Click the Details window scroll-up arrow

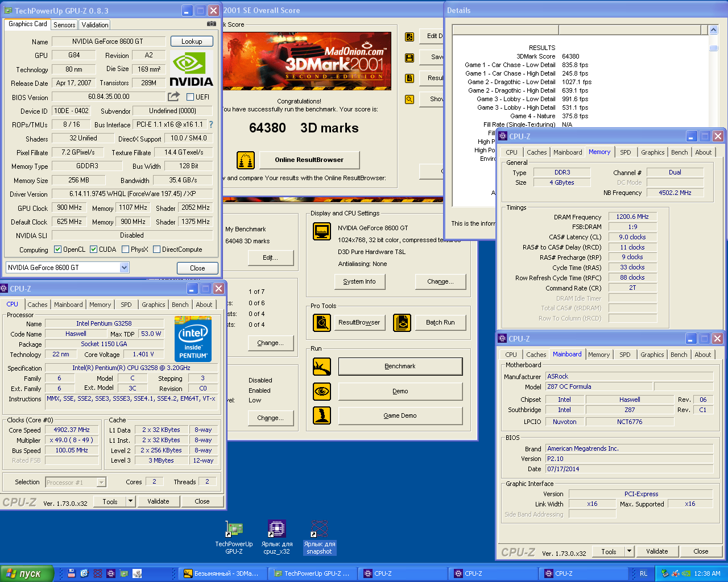tap(714, 30)
